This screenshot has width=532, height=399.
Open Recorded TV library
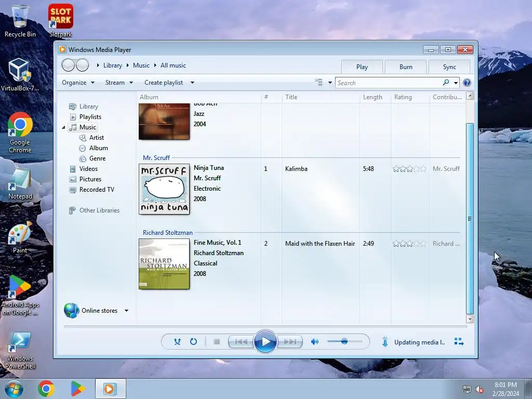pyautogui.click(x=97, y=190)
